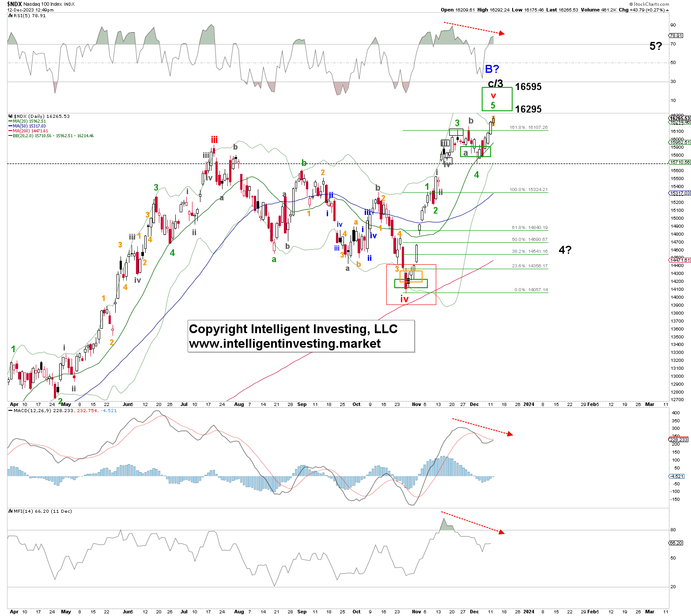
Task: Click the 50.0%: 14690.67 Fibonacci label
Action: pos(529,240)
